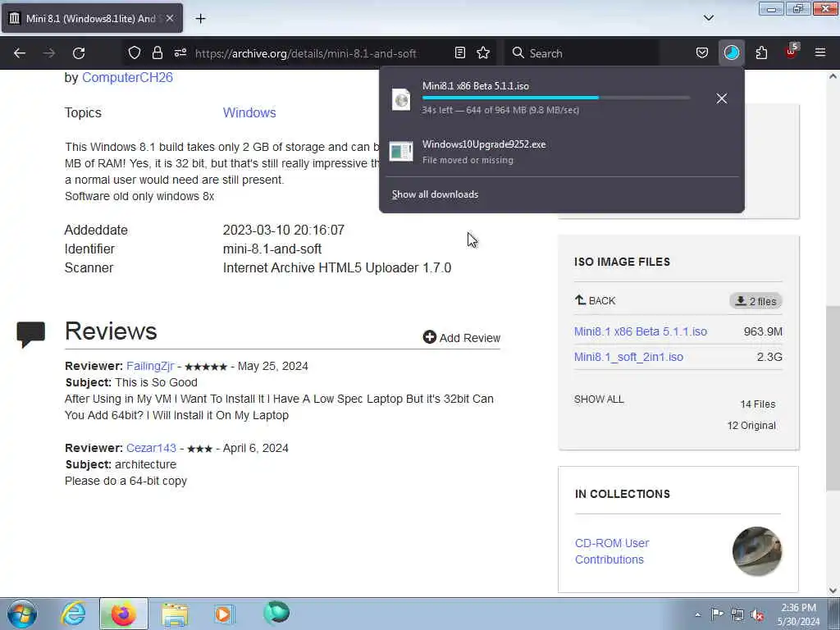Viewport: 840px width, 630px height.
Task: Click the reviews speech bubble icon
Action: [31, 335]
